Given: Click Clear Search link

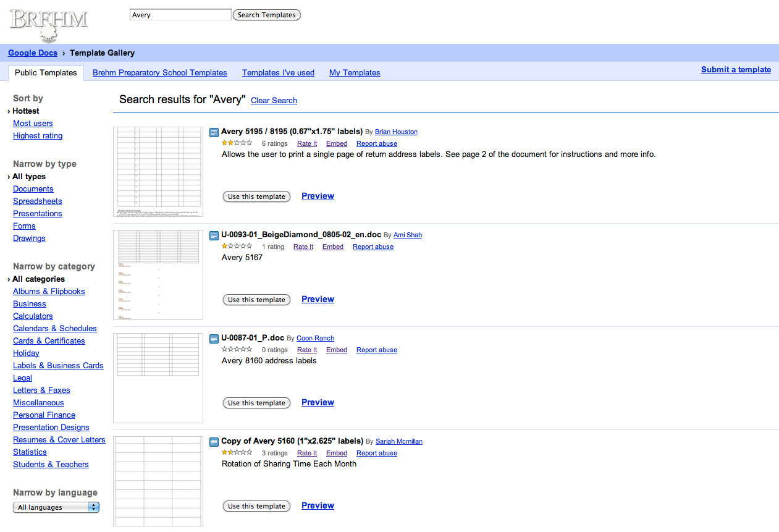Looking at the screenshot, I should pyautogui.click(x=274, y=101).
